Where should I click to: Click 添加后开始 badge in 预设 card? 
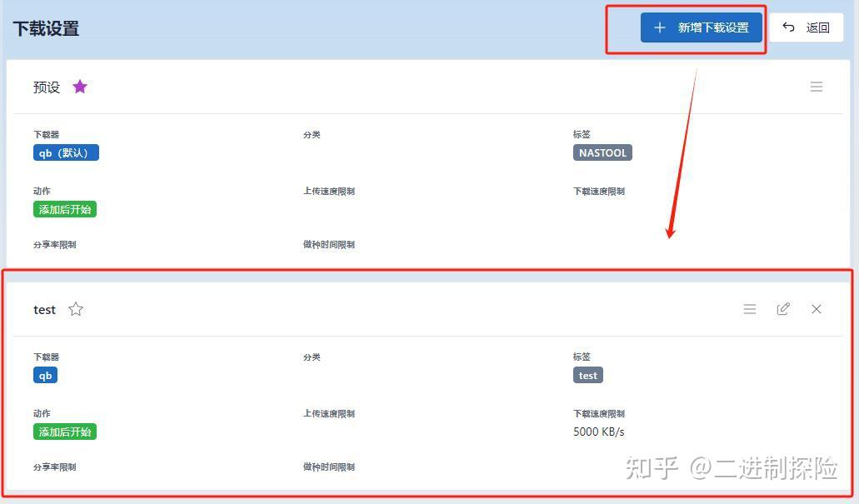pos(65,209)
